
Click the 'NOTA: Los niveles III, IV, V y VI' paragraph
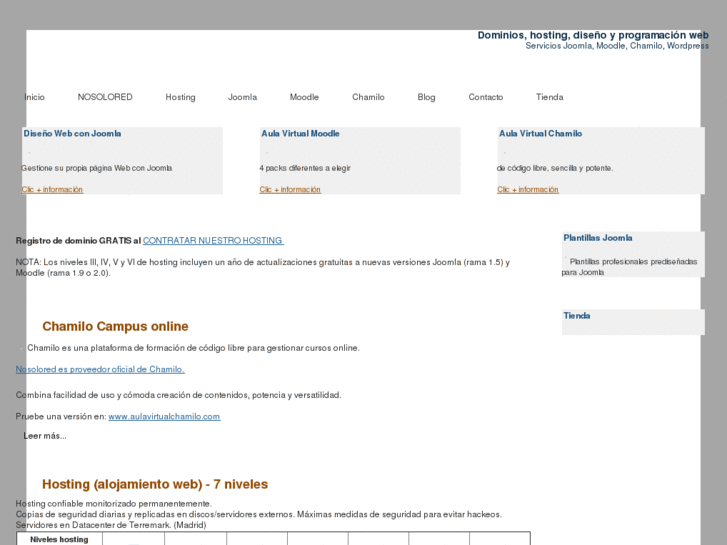pos(263,268)
